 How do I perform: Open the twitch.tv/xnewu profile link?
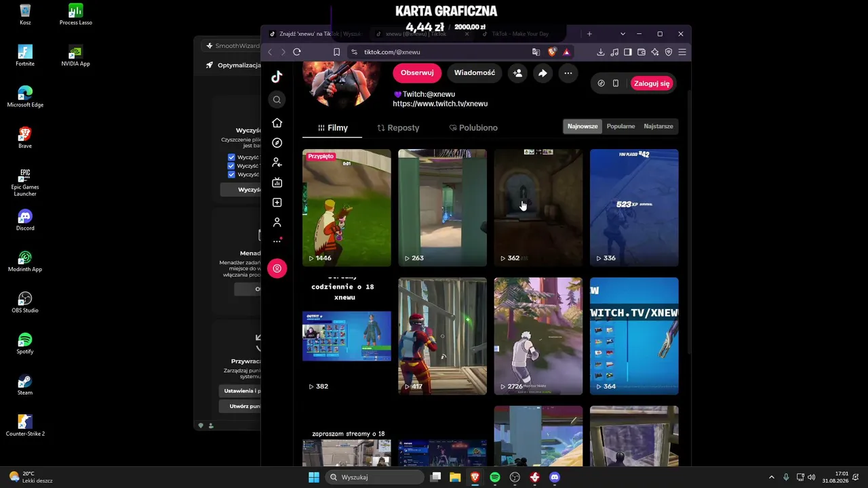440,104
